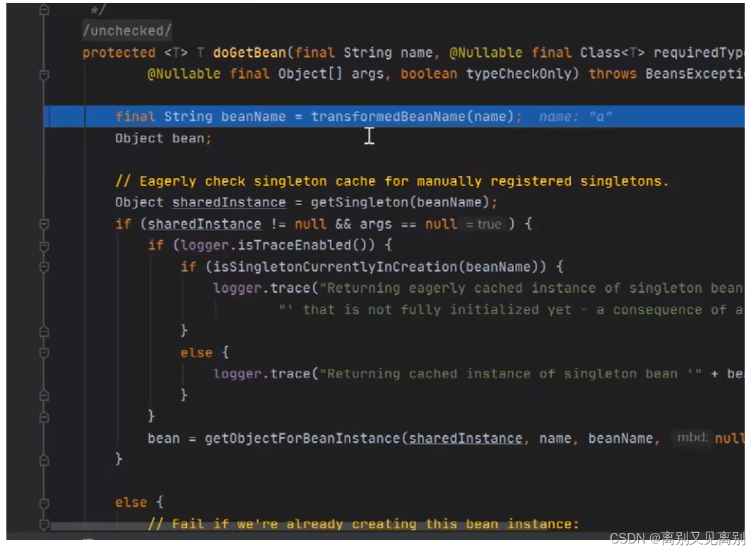The width and height of the screenshot is (756, 552).
Task: Click the underlined sharedInstance variable declaration
Action: pyautogui.click(x=229, y=202)
